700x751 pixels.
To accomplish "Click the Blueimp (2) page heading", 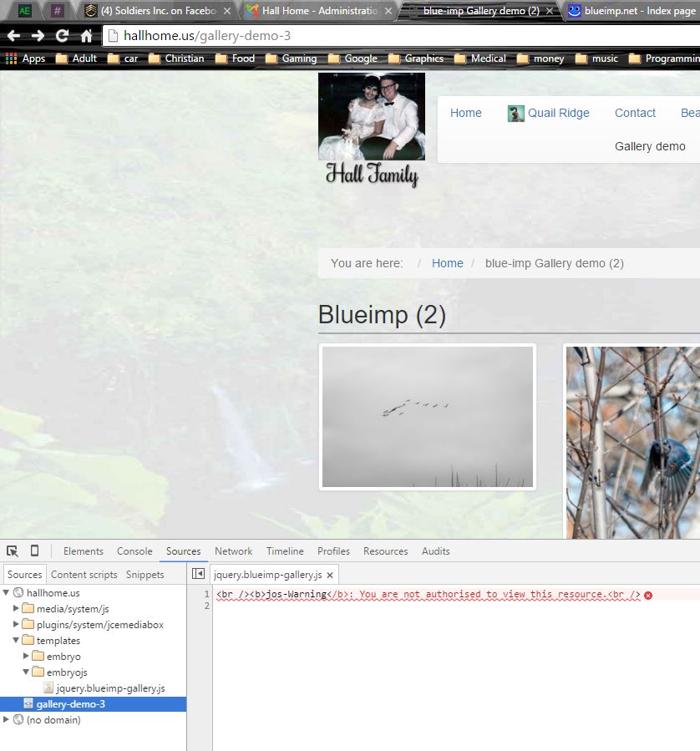I will click(x=382, y=315).
